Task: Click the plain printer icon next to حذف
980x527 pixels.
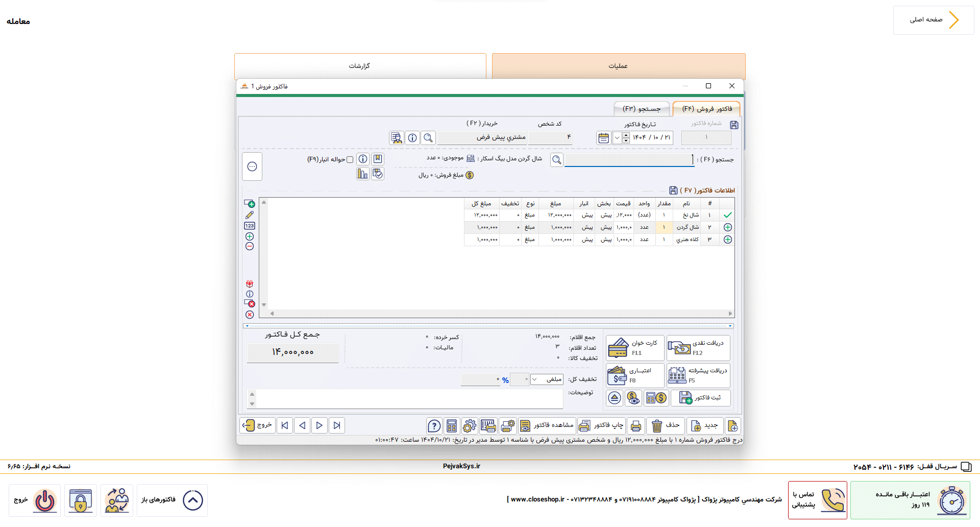Action: coord(636,426)
